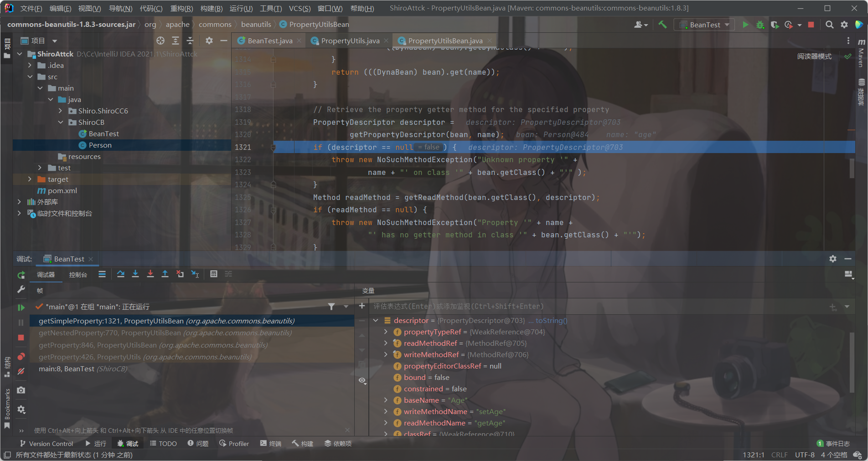Viewport: 868px width, 461px height.
Task: Switch to BeanTest.java tab
Action: 270,41
